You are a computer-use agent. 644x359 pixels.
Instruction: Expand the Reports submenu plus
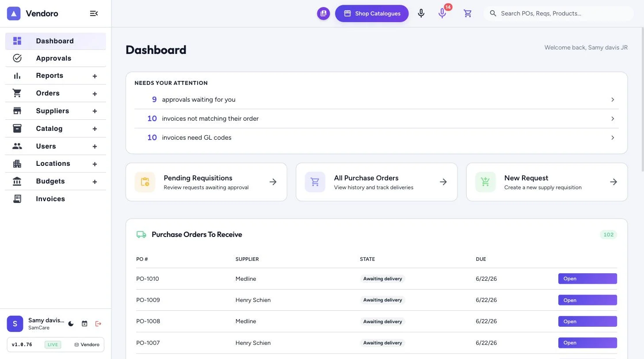point(95,76)
